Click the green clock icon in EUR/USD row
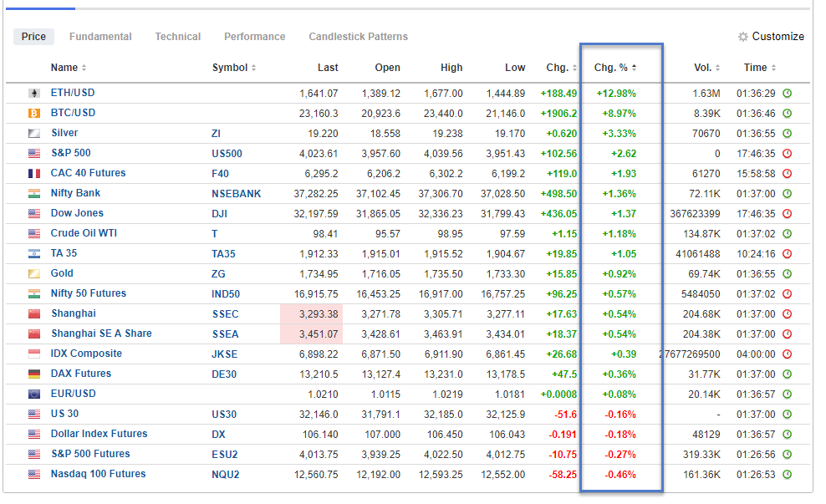The height and width of the screenshot is (504, 826). 787,394
